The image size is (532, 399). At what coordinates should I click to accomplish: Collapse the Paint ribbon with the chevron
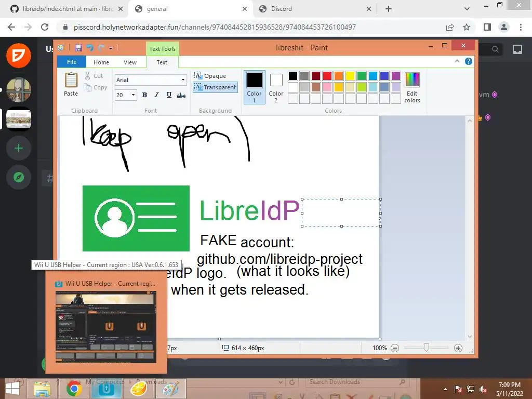(457, 61)
